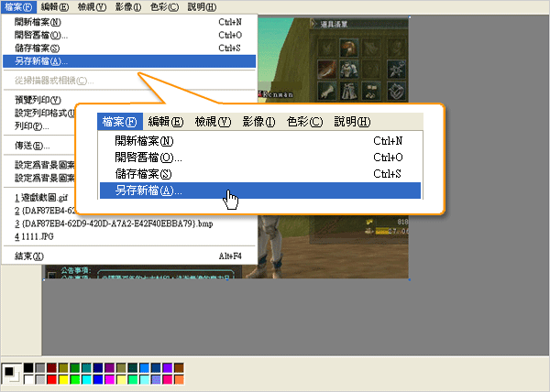Viewport: 550px width, 392px height.
Task: Choose 開啟舊檔(O)... with the Ctrl+O shortcut
Action: (x=129, y=35)
